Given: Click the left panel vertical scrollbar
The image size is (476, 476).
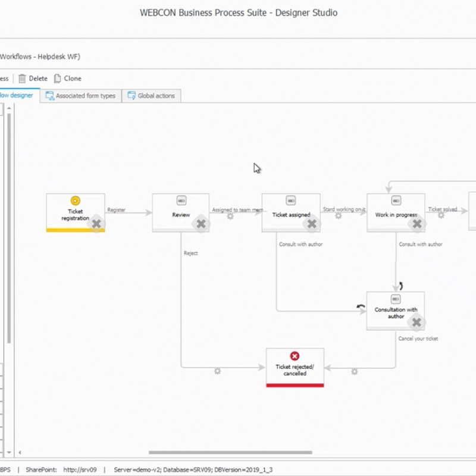Looking at the screenshot, I should [x=9, y=226].
